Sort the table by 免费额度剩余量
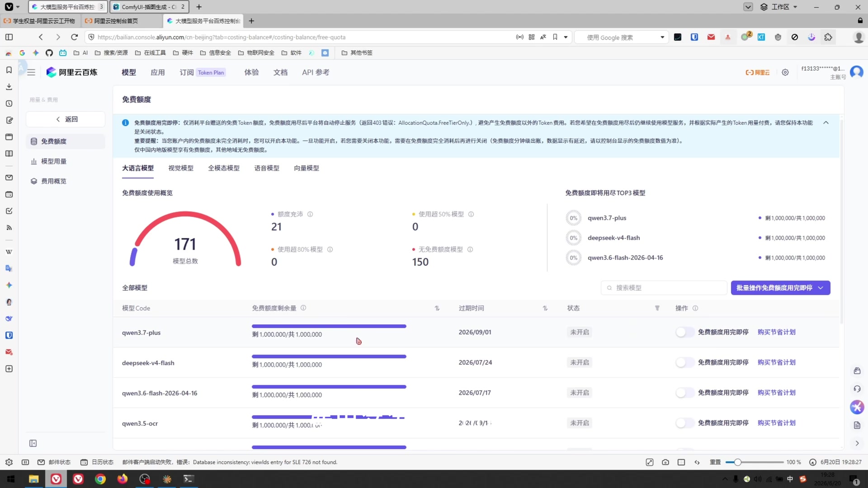This screenshot has height=488, width=868. point(437,308)
